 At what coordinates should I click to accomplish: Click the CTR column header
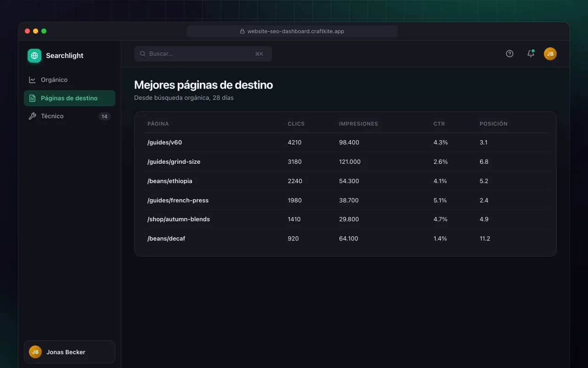click(439, 124)
